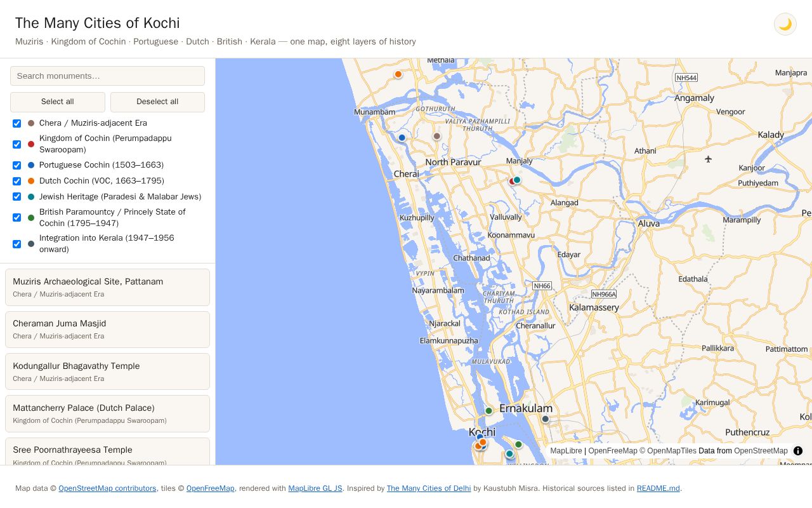Select the orange marker near Methala

(x=398, y=74)
